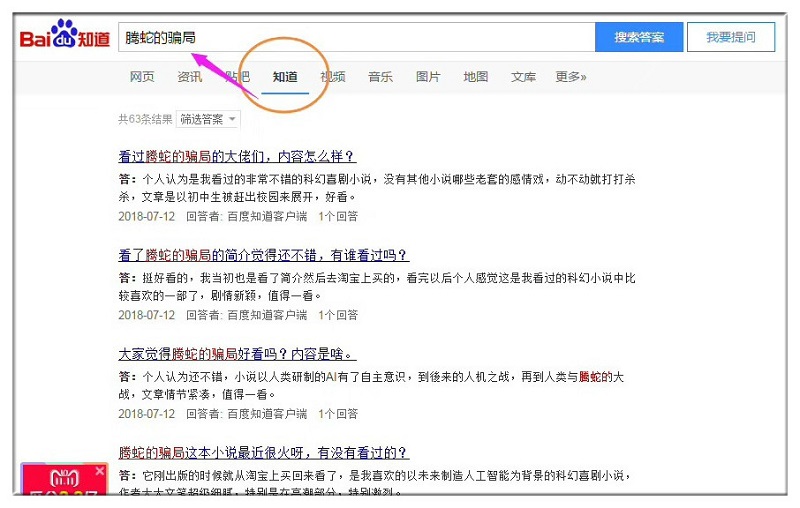Select the 文库 tab
Viewport: 800px width, 508px height.
pyautogui.click(x=523, y=77)
